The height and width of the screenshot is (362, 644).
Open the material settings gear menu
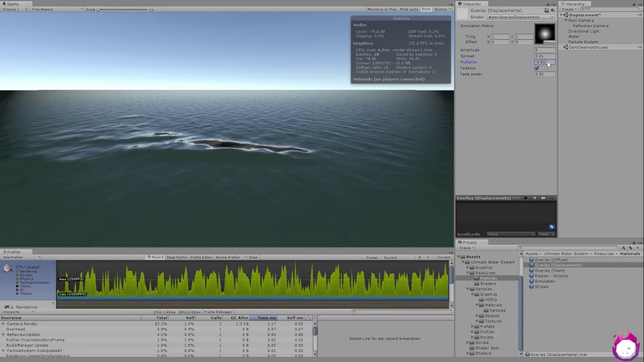coord(552,10)
